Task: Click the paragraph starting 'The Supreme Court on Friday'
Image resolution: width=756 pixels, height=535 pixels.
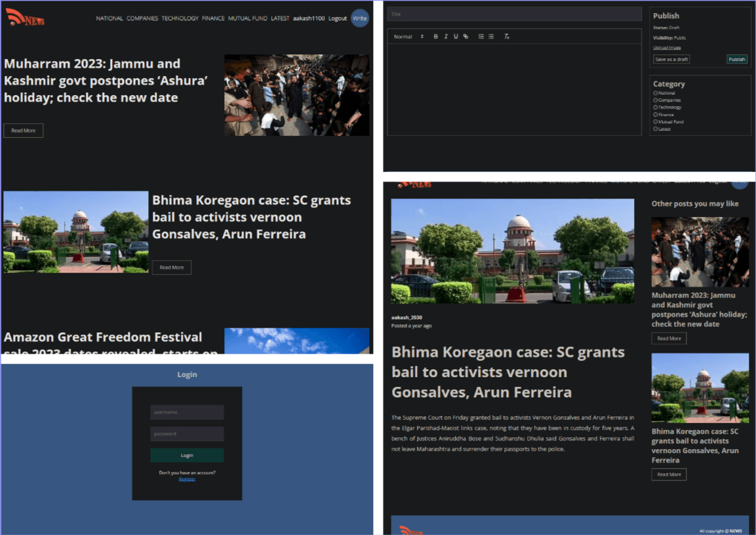Action: (x=513, y=433)
